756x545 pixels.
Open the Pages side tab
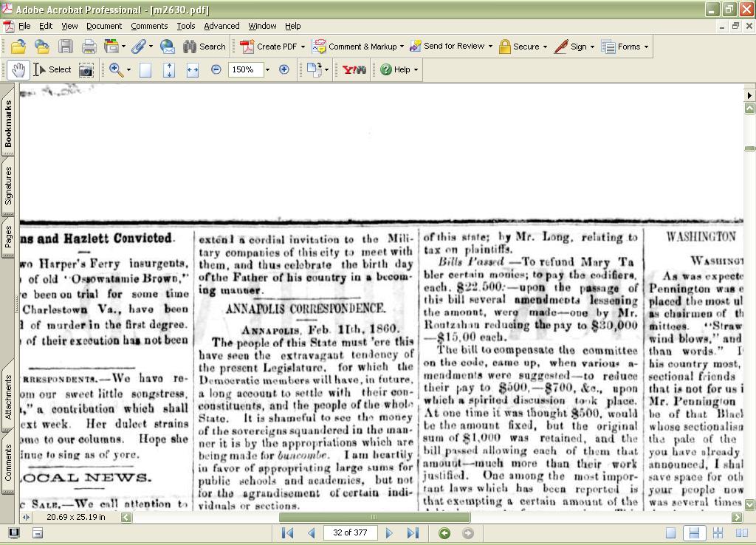[8, 237]
